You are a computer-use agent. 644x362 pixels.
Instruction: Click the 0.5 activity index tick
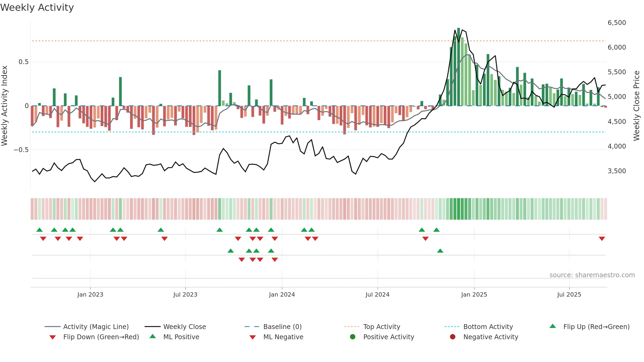point(23,62)
